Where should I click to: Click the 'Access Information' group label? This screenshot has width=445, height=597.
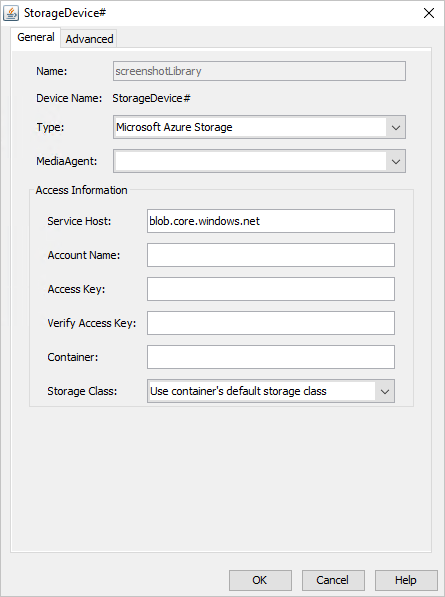[x=81, y=190]
